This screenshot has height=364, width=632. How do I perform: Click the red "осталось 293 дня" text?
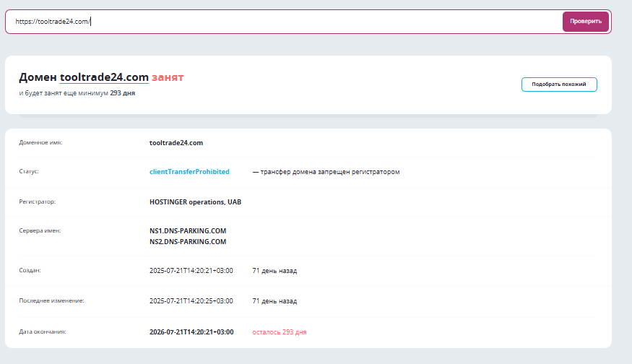click(280, 332)
